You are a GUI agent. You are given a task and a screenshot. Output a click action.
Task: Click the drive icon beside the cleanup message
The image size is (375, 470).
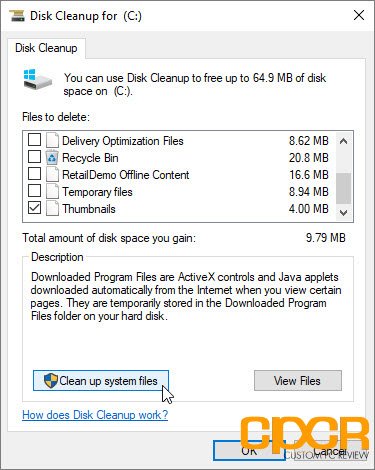38,79
